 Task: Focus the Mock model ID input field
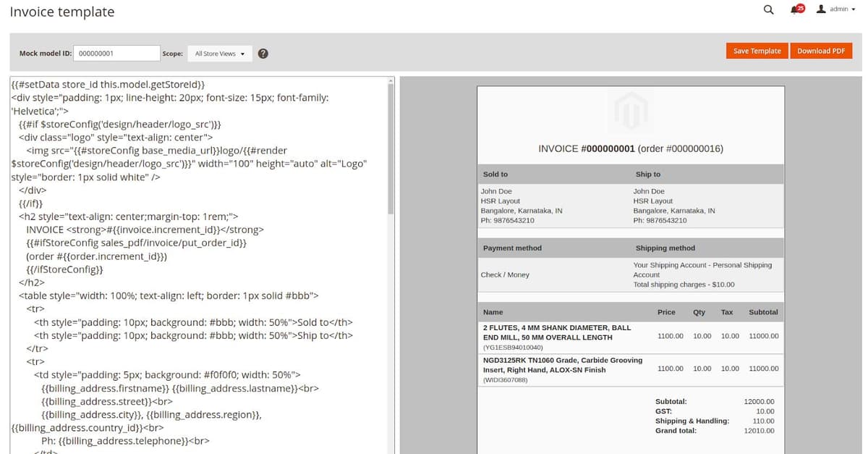click(x=117, y=54)
